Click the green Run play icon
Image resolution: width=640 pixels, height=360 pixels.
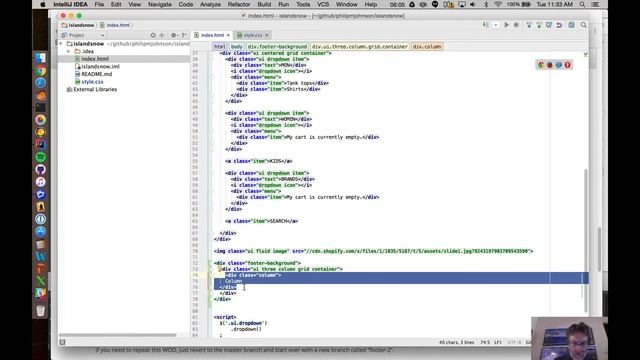click(507, 25)
